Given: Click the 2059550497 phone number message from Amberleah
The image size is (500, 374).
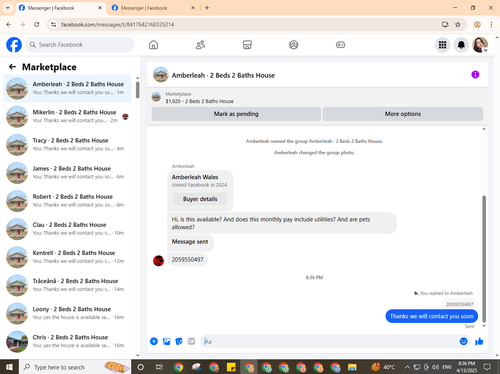Looking at the screenshot, I should pos(187,260).
